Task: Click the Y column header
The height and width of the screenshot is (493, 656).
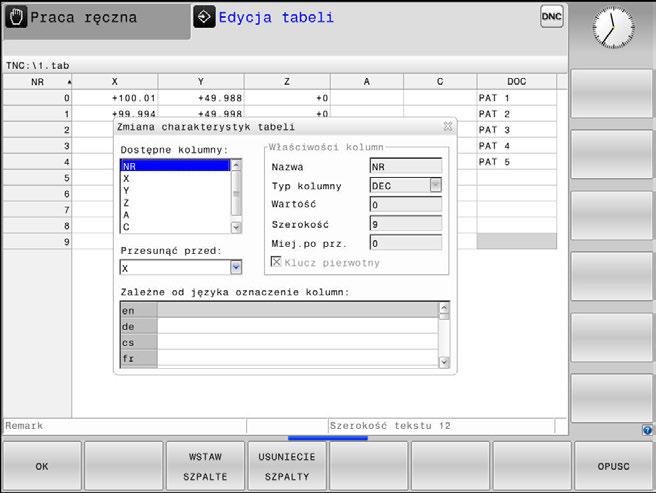Action: pyautogui.click(x=201, y=82)
